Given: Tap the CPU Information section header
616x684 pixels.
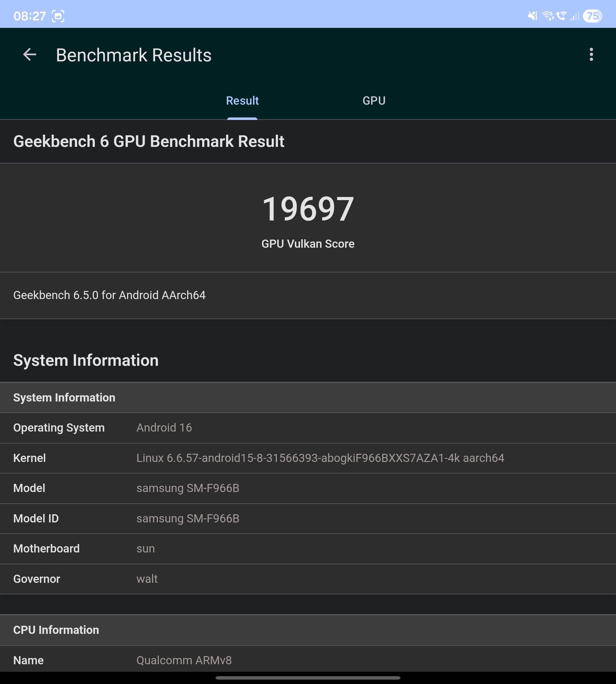Looking at the screenshot, I should [56, 630].
